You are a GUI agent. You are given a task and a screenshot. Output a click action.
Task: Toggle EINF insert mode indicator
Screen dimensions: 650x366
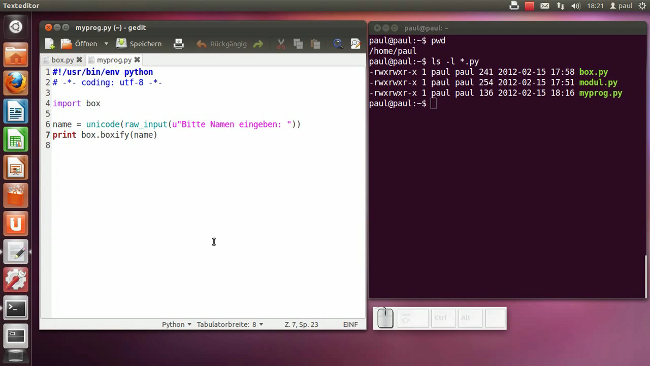[350, 324]
